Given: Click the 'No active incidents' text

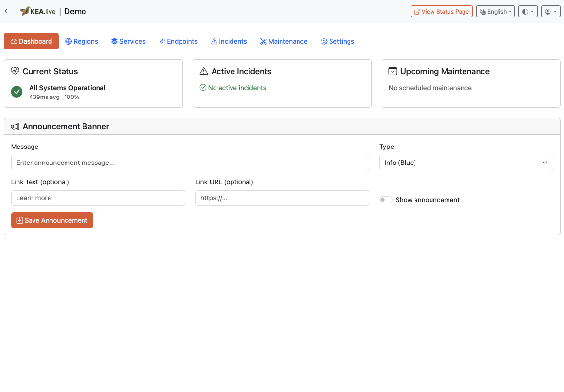Looking at the screenshot, I should 237,88.
